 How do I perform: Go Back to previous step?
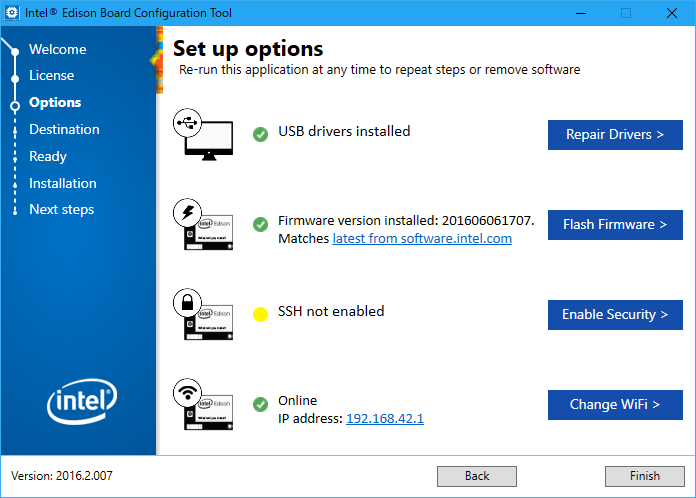click(x=477, y=476)
